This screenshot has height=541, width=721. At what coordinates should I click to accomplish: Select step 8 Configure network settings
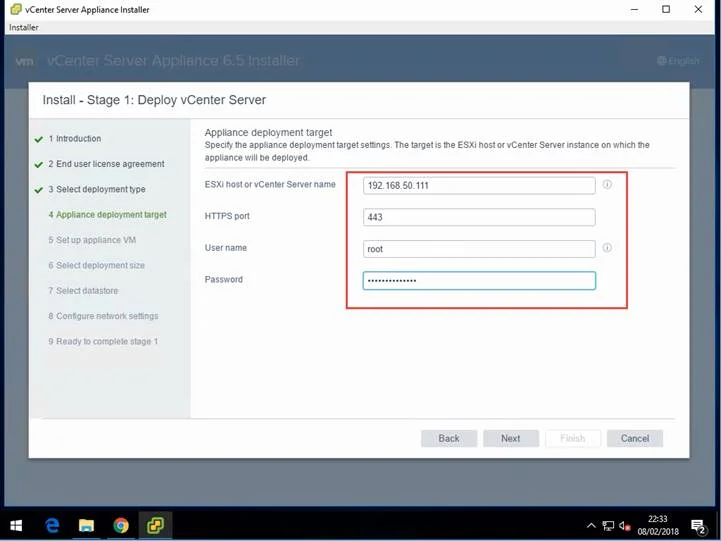[x=103, y=316]
